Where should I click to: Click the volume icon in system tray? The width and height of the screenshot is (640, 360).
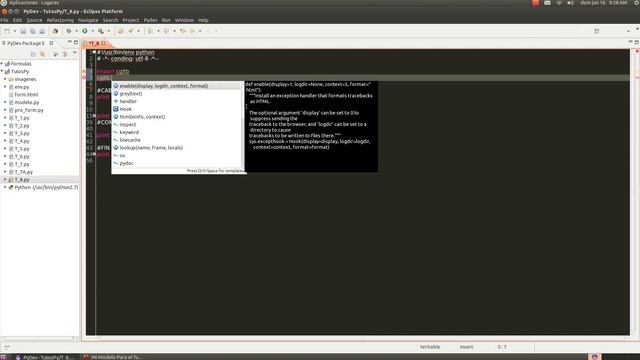(x=570, y=3)
